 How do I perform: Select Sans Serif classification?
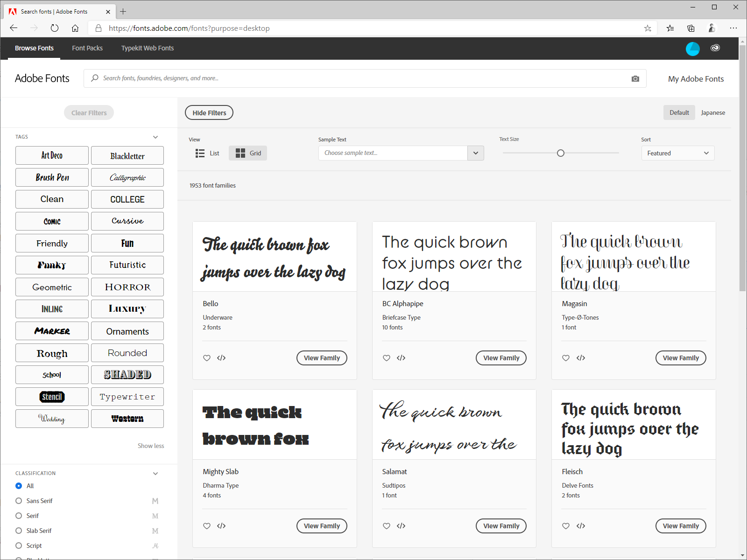19,501
